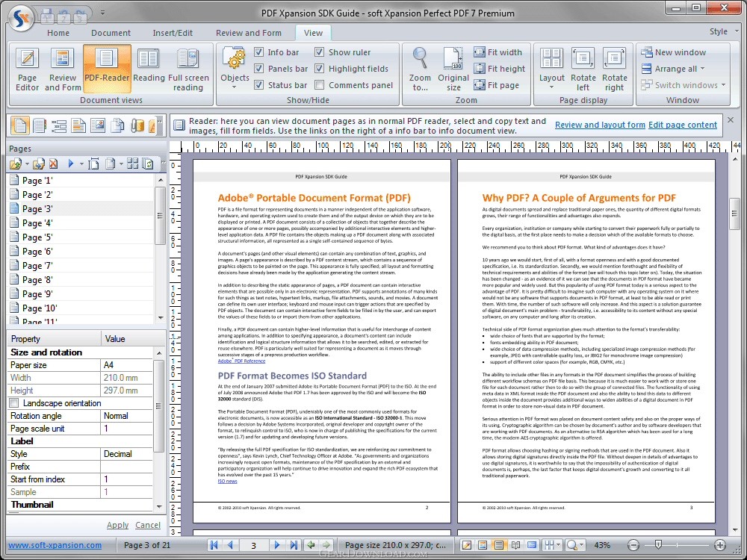Toggle the Show ruler checkbox

[x=320, y=52]
